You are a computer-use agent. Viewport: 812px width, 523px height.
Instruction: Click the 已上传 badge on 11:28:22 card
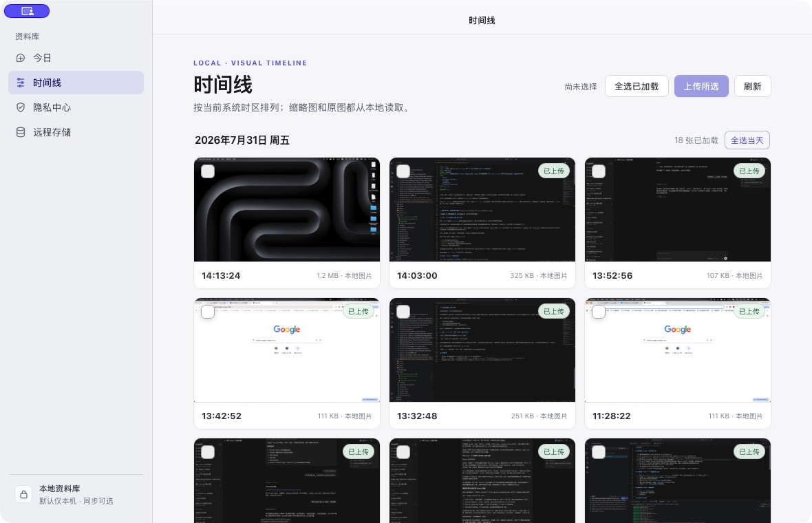coord(749,311)
